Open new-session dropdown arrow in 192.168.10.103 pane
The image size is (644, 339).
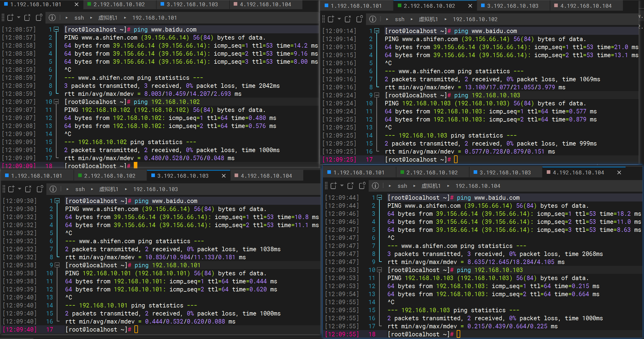tap(20, 189)
